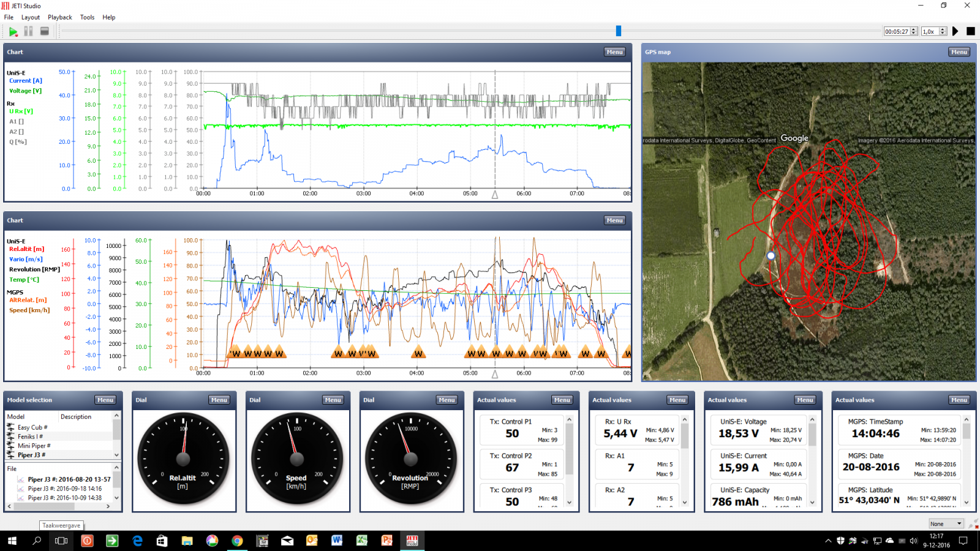
Task: Open the Help menu
Action: [x=109, y=17]
